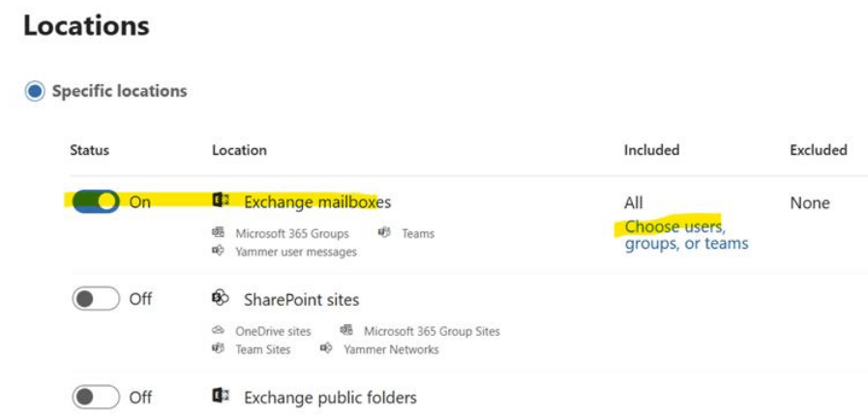Screen dimensions: 868x418
Task: Click the OneDrive sites cloud icon
Action: [218, 331]
